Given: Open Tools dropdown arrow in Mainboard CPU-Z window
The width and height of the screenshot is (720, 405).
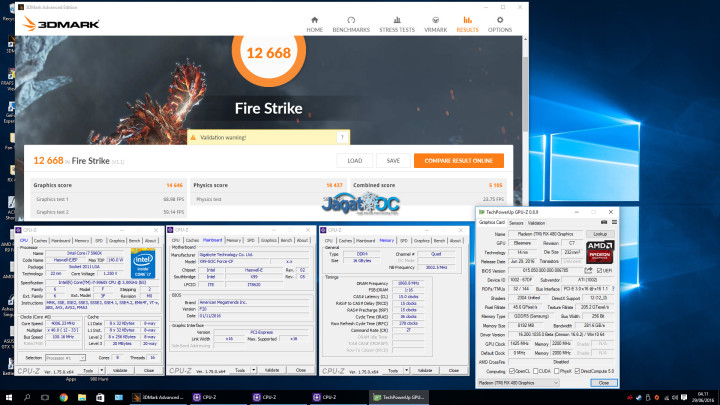Looking at the screenshot, I should 253,370.
